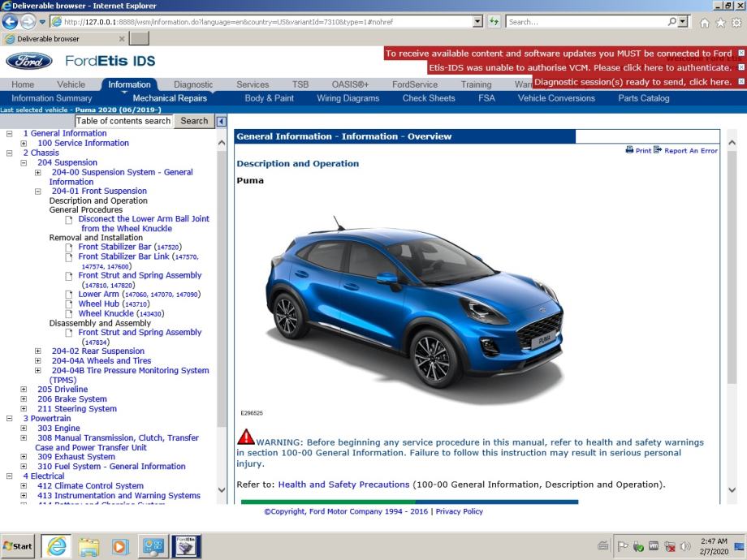Open the IE home page icon

coord(704,23)
